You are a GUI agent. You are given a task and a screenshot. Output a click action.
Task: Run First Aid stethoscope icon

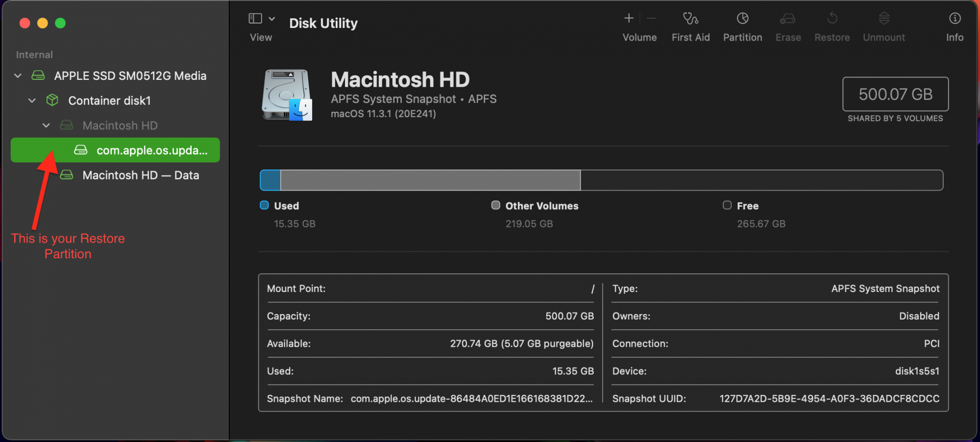(x=690, y=19)
